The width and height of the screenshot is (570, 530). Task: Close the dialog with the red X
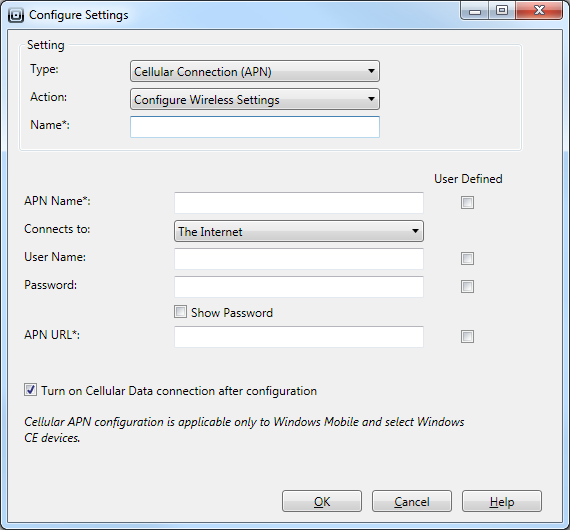coord(539,11)
